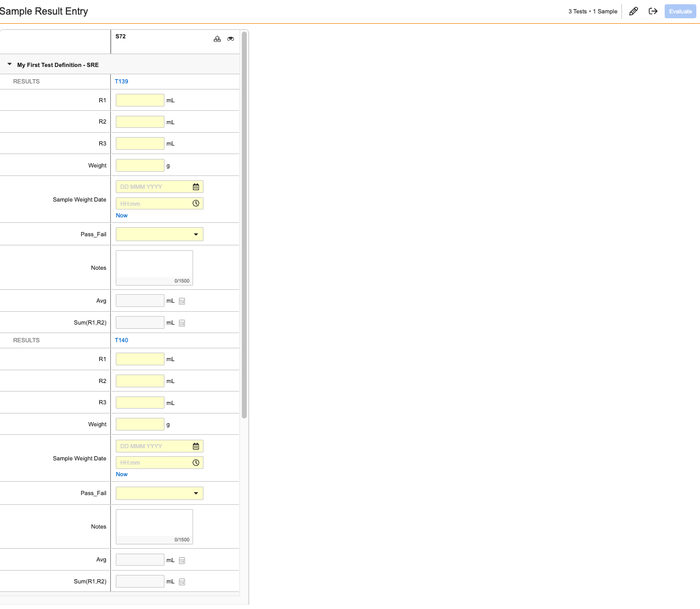Click the '3 Tests • 1 Sample' summary text
700x609 pixels.
click(593, 12)
